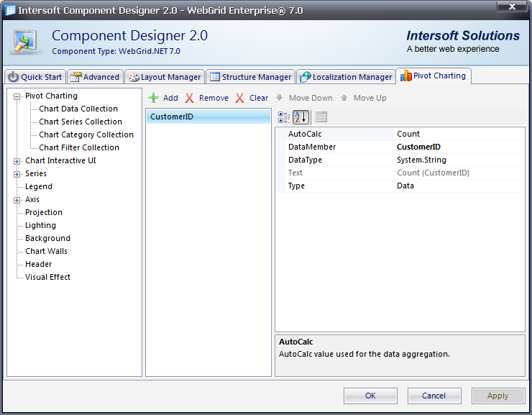The height and width of the screenshot is (415, 532).
Task: Click the Layout Manager palette icon
Action: coord(134,78)
